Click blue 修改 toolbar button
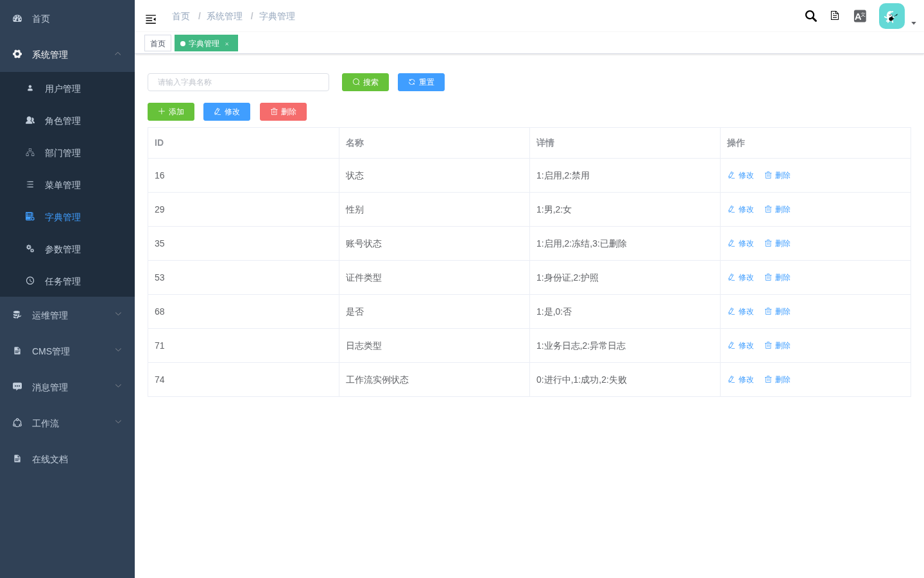This screenshot has height=578, width=924. (x=227, y=112)
